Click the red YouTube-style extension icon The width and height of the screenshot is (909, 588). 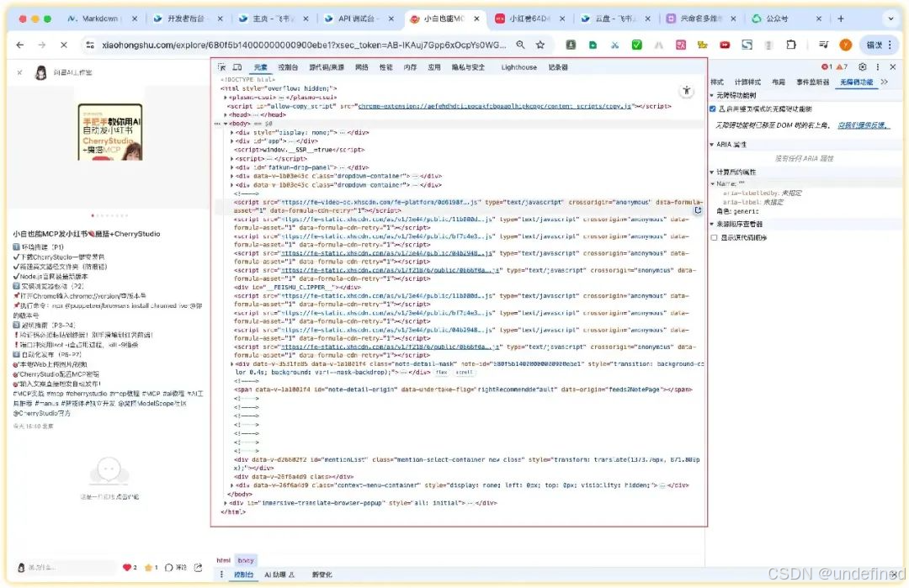click(x=725, y=45)
